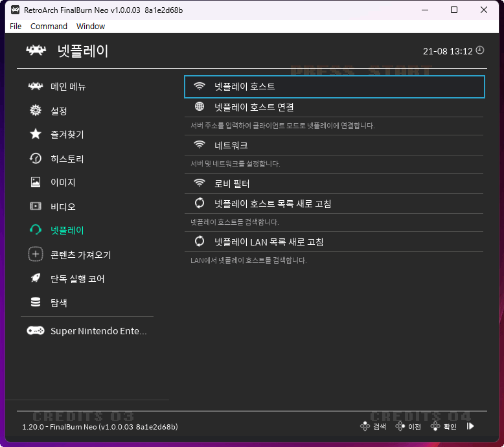
Task: Click the 이전 label in the footer
Action: click(x=415, y=427)
